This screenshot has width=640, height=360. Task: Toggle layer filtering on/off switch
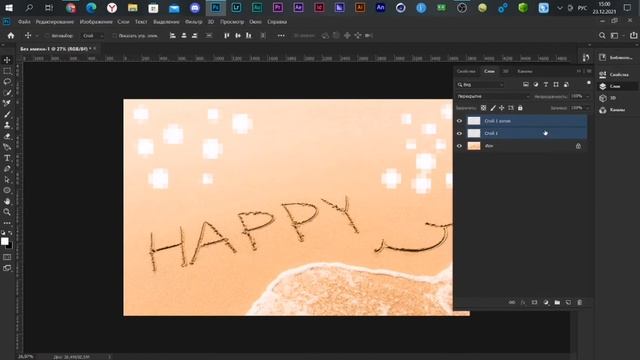pyautogui.click(x=589, y=83)
